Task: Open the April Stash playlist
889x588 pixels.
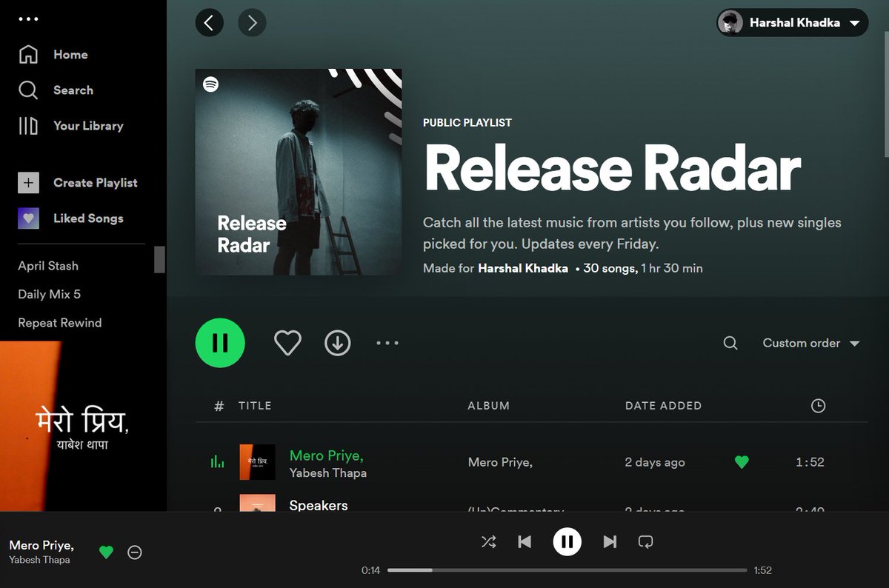Action: [x=48, y=266]
